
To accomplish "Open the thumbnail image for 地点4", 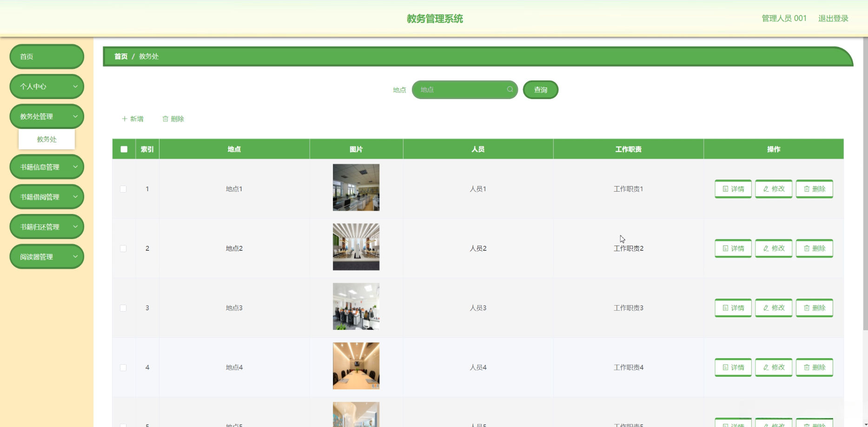I will (356, 366).
